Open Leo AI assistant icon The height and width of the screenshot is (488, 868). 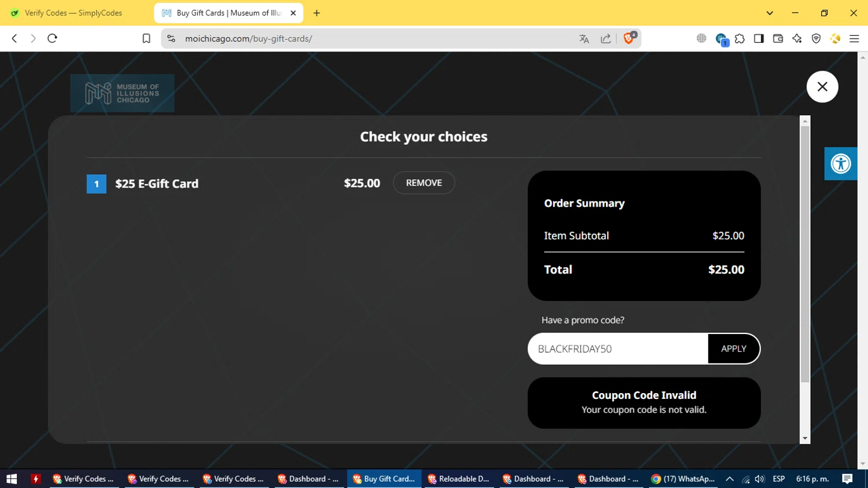(x=797, y=38)
